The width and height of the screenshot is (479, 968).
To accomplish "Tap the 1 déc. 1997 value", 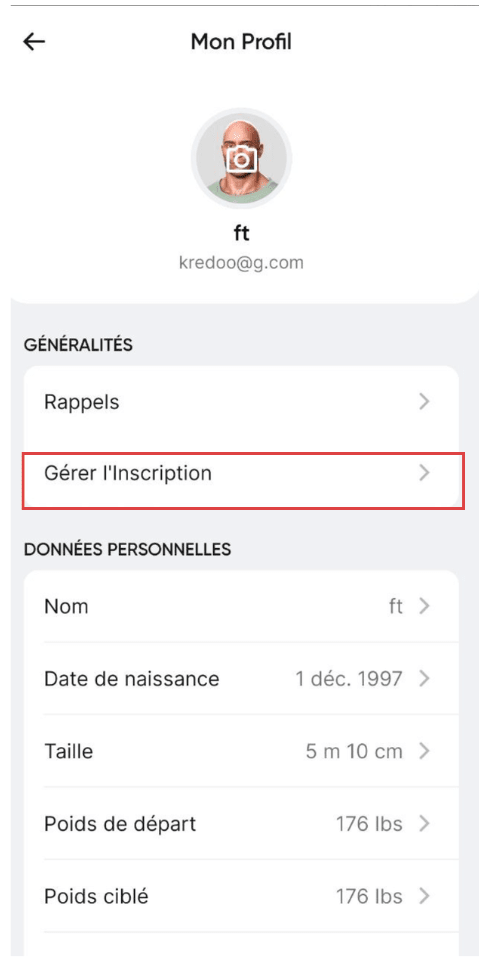I will tap(349, 679).
